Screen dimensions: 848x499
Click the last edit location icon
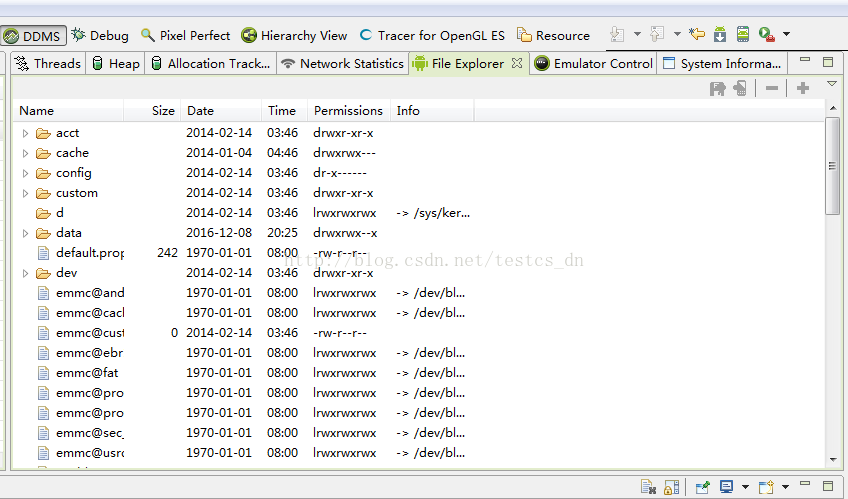697,35
